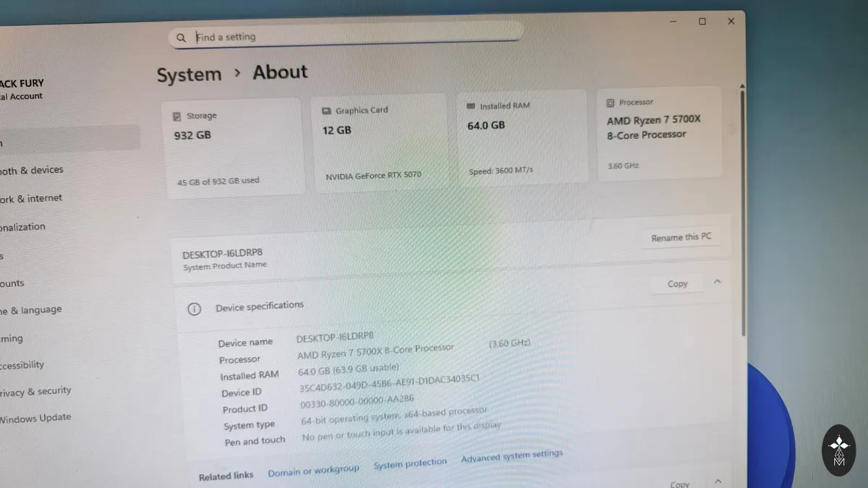Click the Local Account user profile
This screenshot has width=868, height=488.
[22, 90]
